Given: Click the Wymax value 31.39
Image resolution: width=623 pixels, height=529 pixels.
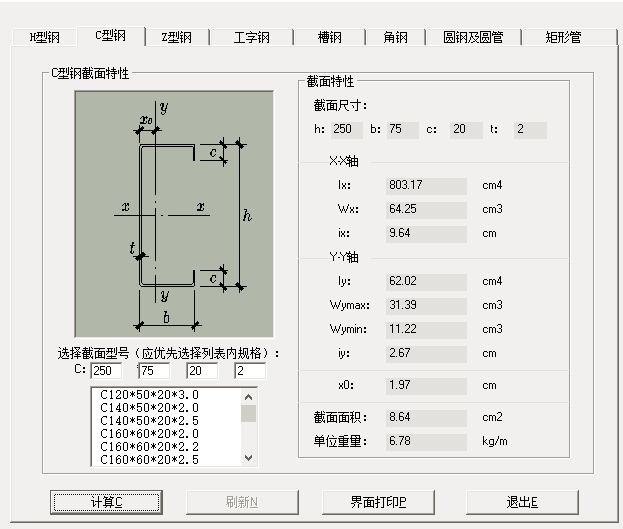Looking at the screenshot, I should [426, 306].
